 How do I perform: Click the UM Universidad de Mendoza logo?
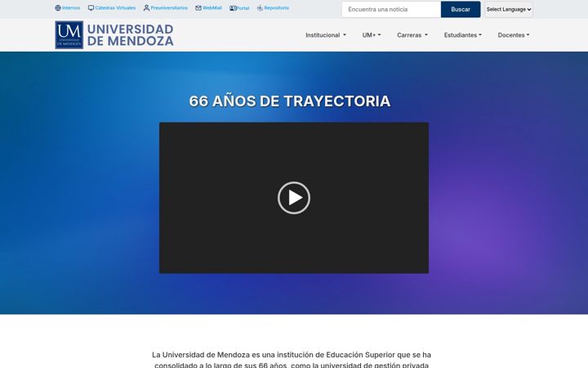point(114,35)
